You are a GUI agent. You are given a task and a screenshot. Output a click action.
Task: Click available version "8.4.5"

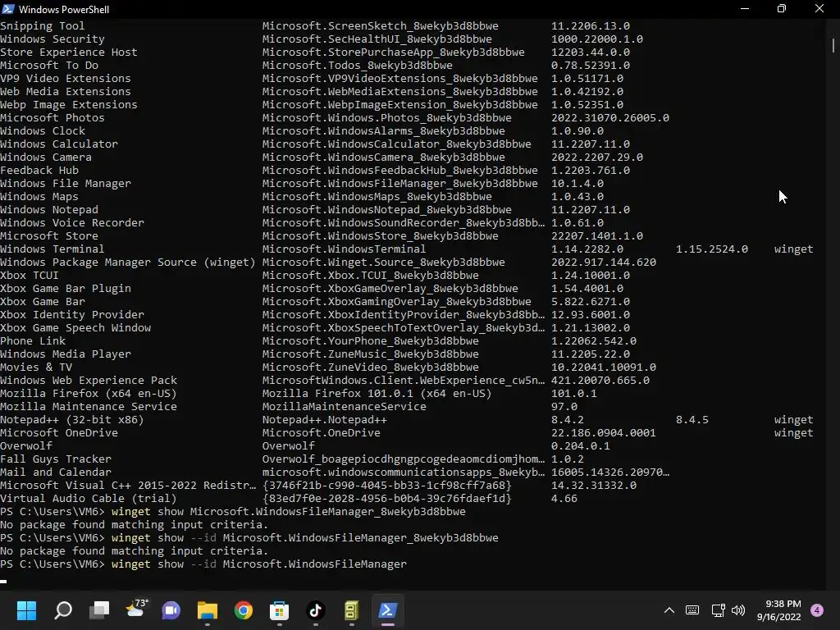coord(692,419)
